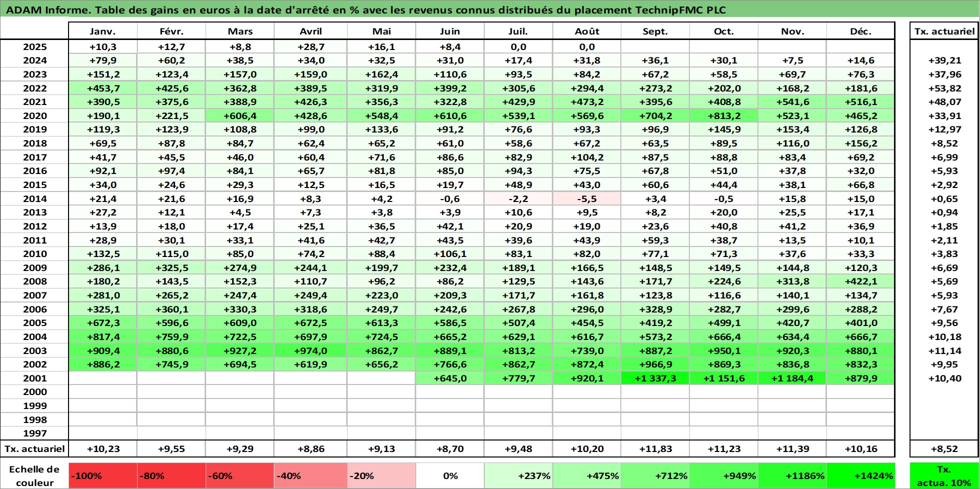Viewport: 980px width, 489px height.
Task: Click the overall actuarial rate +8,52 at bottom right
Action: [944, 448]
